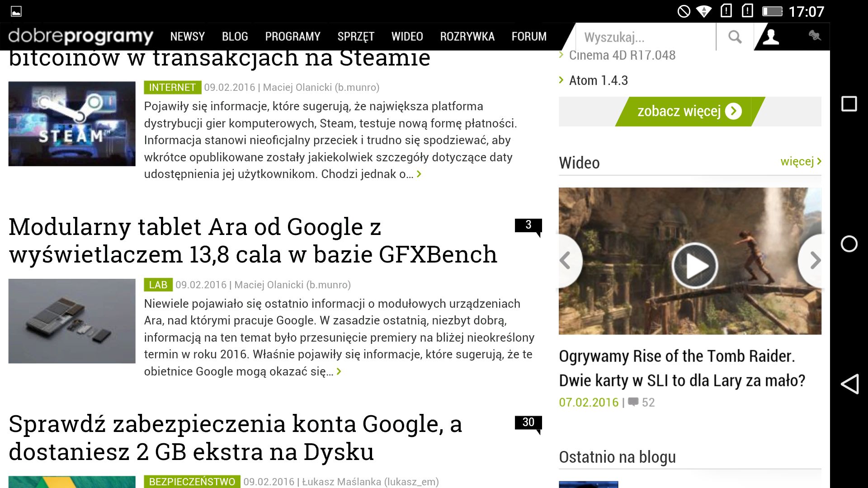Open the Atom 1.4.3 program link

click(x=598, y=80)
